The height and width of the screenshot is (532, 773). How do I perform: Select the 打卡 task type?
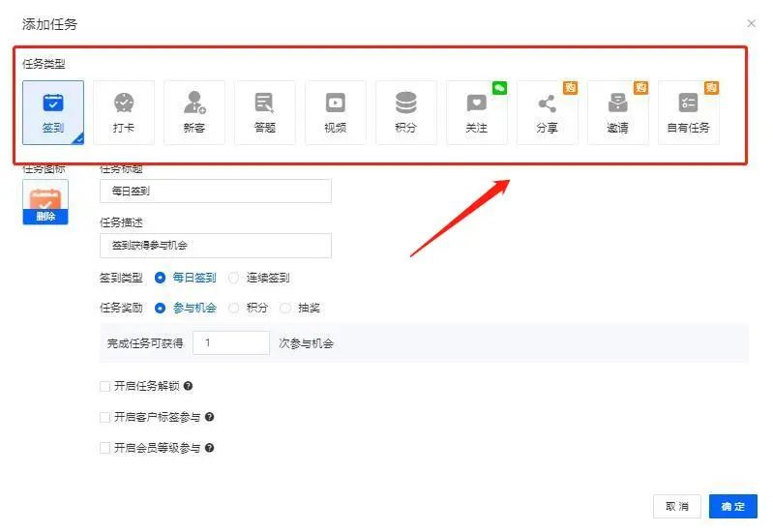[124, 112]
